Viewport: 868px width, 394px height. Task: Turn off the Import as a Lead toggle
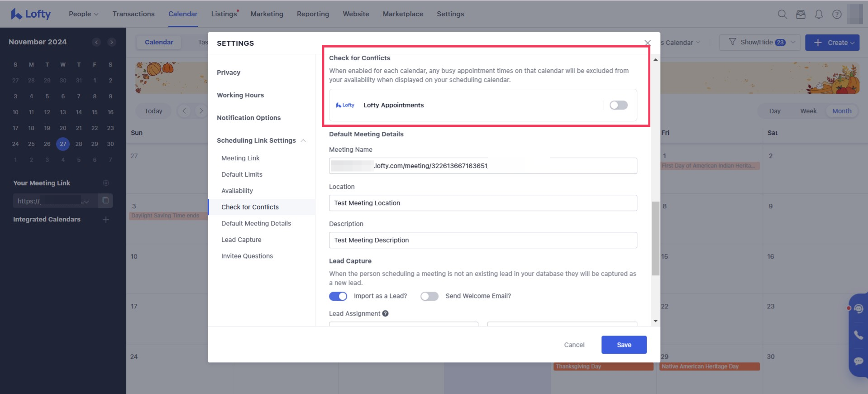click(x=338, y=296)
